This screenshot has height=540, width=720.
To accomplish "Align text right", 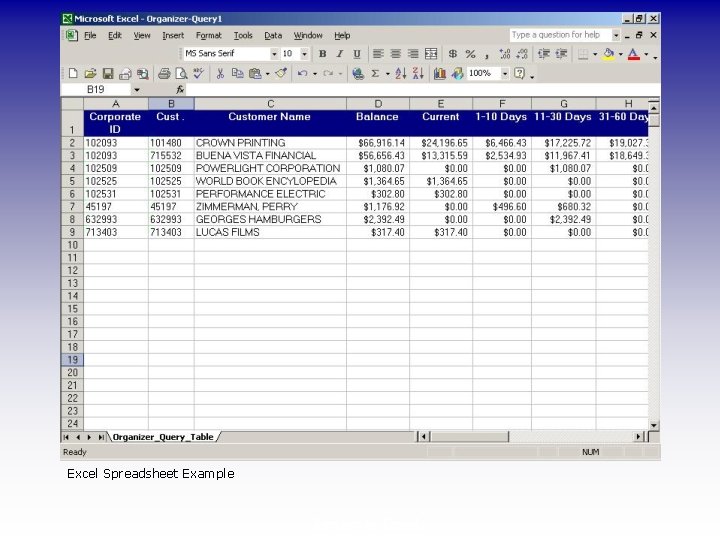I will pos(413,54).
